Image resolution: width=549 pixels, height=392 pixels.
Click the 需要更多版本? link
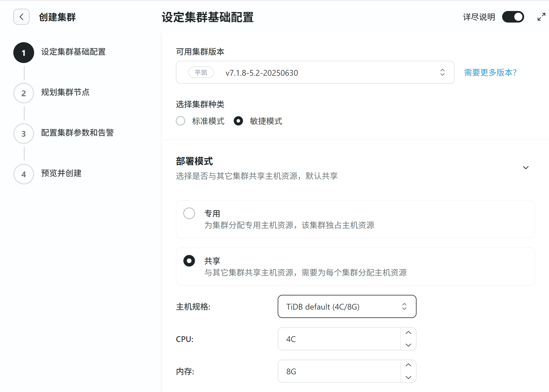pos(490,73)
